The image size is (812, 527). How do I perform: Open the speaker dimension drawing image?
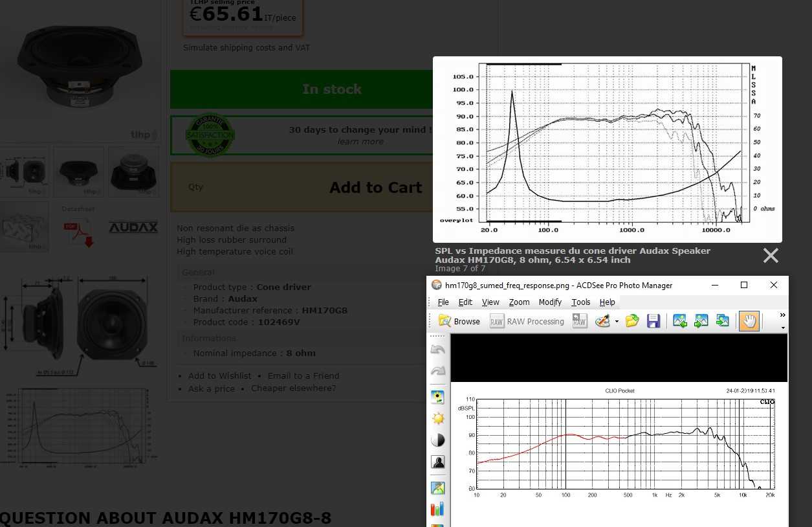point(78,324)
